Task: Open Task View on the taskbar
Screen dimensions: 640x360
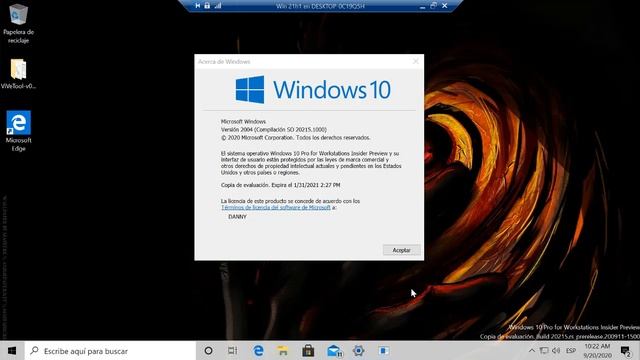Action: (233, 351)
